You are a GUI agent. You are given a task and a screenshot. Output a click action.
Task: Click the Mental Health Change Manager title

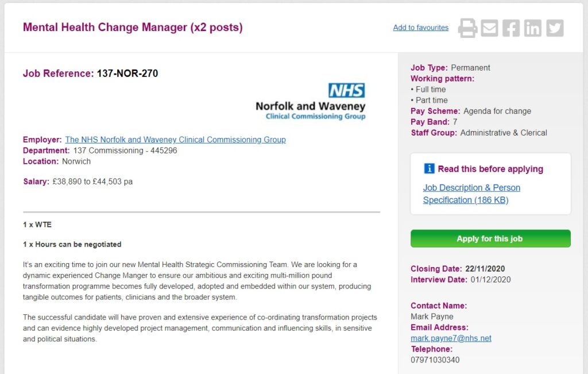[x=133, y=28]
